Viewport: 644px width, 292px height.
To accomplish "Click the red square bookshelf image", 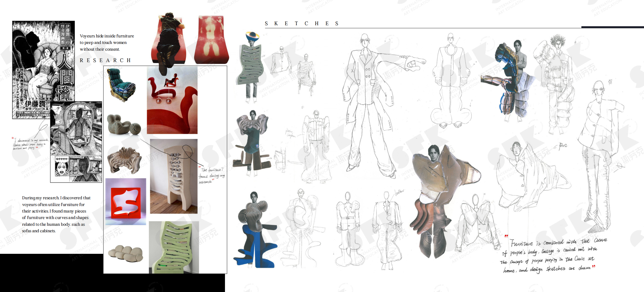I will [126, 202].
